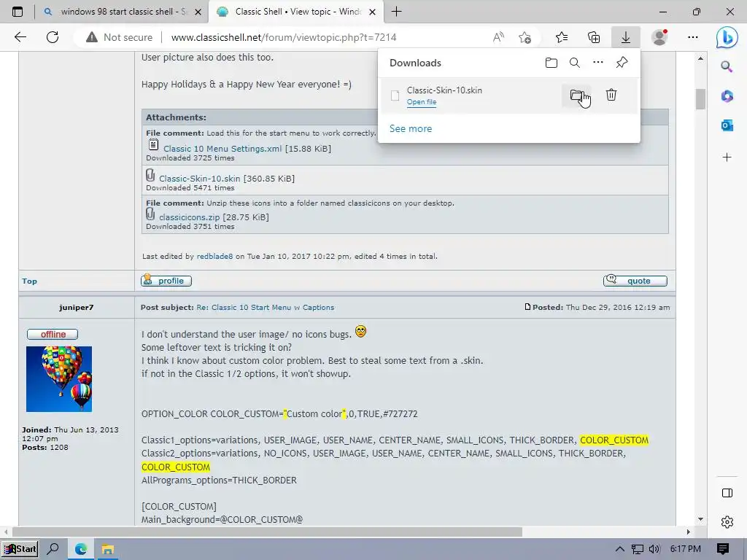747x560 pixels.
Task: Search downloads with the magnifier icon
Action: click(x=575, y=63)
